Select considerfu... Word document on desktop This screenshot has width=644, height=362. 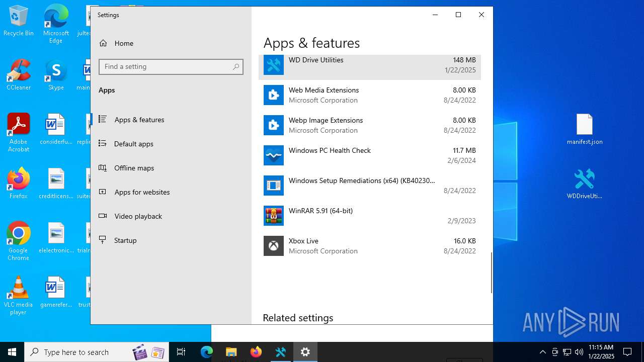56,129
